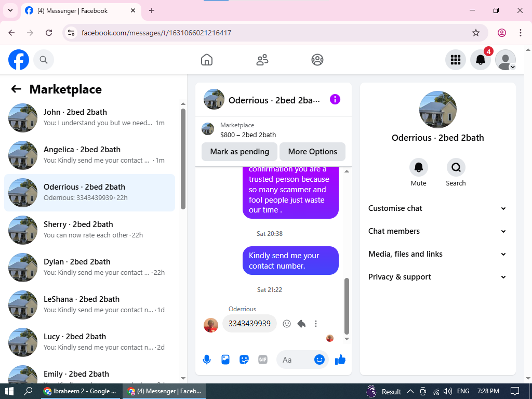React to message 3343439939 with emoji icon

pos(287,324)
